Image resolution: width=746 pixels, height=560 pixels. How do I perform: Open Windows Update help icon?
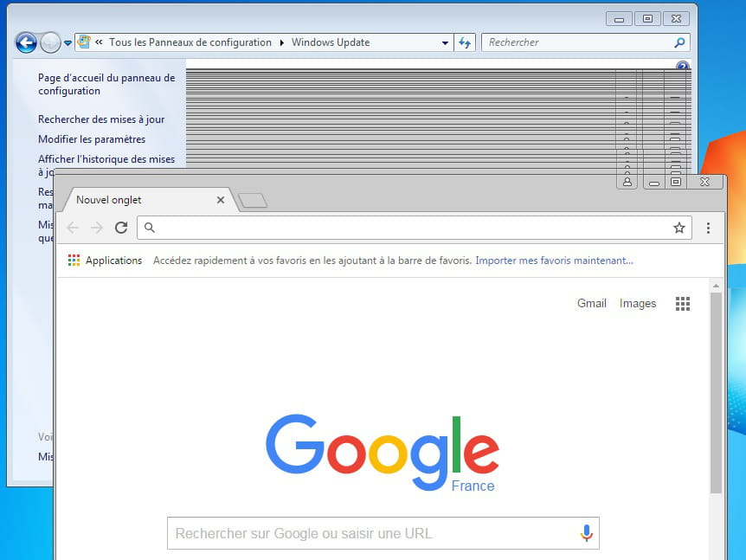pos(683,66)
